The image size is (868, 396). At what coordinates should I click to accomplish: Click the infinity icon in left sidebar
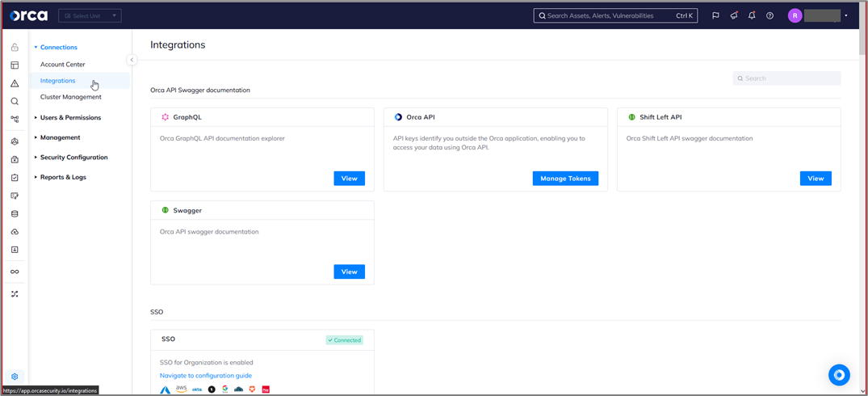[x=15, y=272]
